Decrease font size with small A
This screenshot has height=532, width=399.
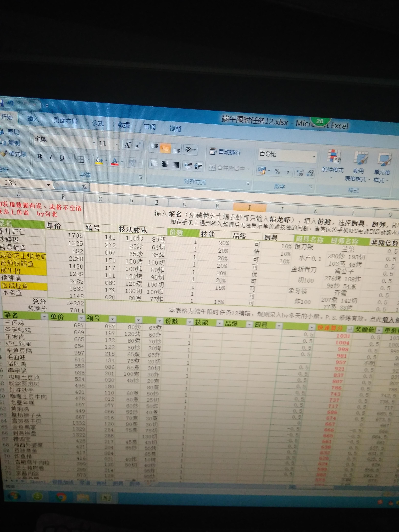pyautogui.click(x=138, y=146)
